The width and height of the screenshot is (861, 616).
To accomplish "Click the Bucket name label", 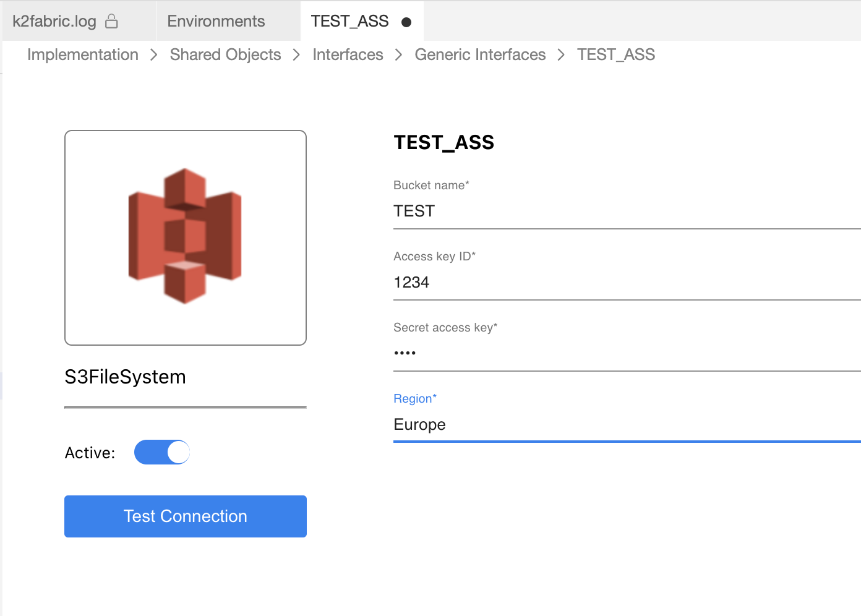I will click(431, 185).
